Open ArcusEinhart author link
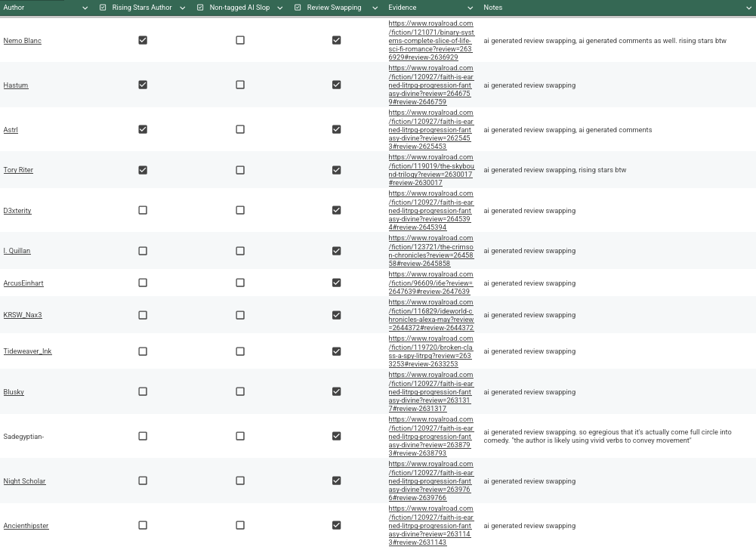The image size is (756, 547). point(23,283)
